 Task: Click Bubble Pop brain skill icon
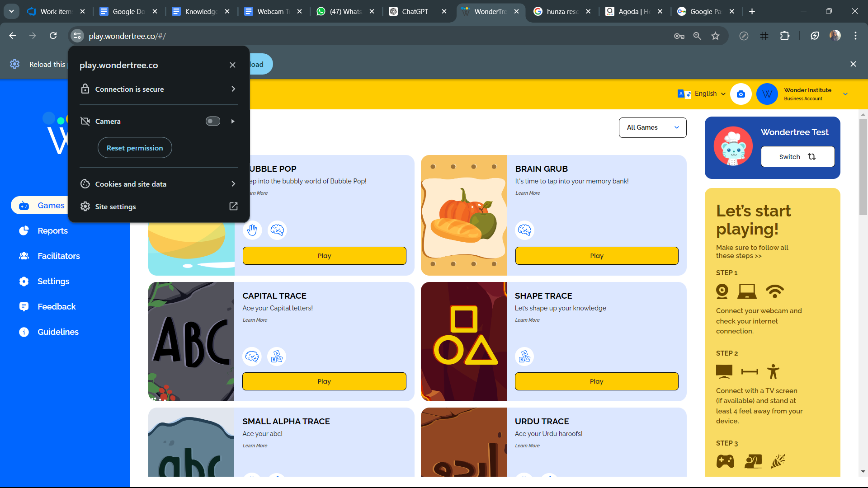(277, 230)
